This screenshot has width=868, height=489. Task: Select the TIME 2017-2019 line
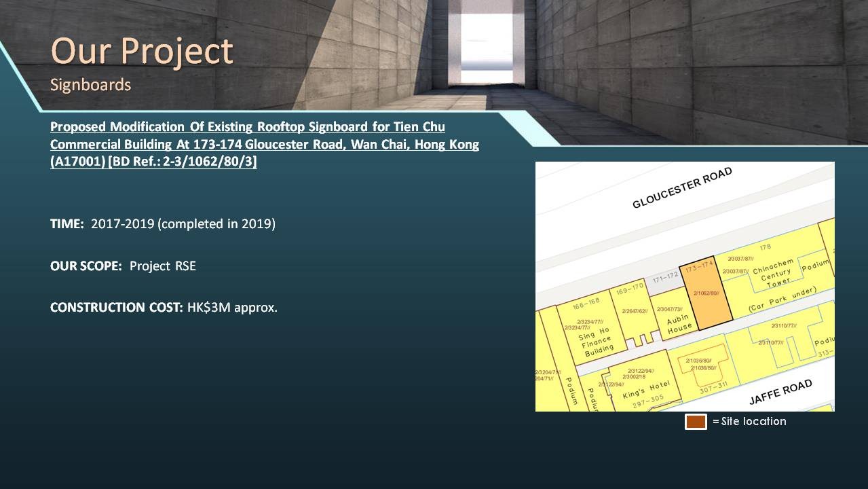click(163, 224)
